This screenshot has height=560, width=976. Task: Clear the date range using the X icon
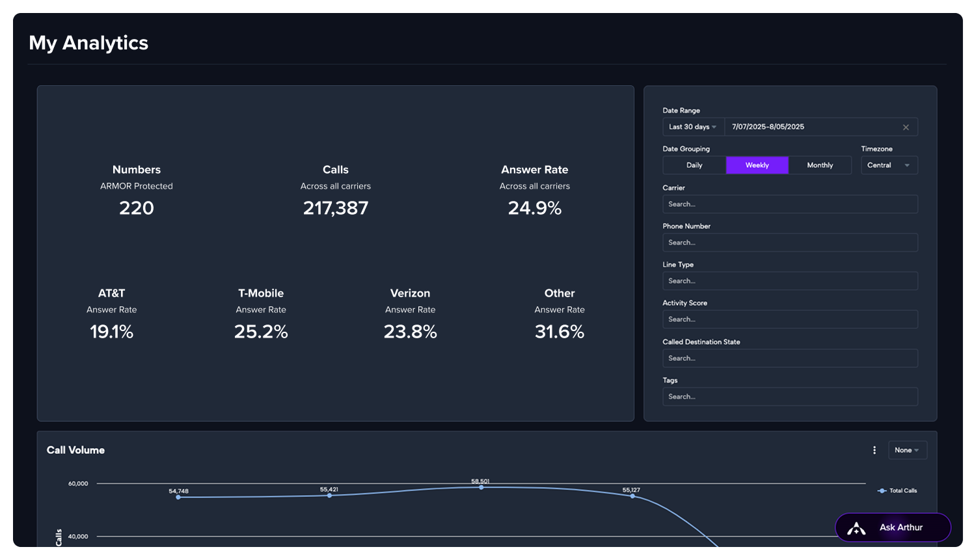tap(906, 127)
